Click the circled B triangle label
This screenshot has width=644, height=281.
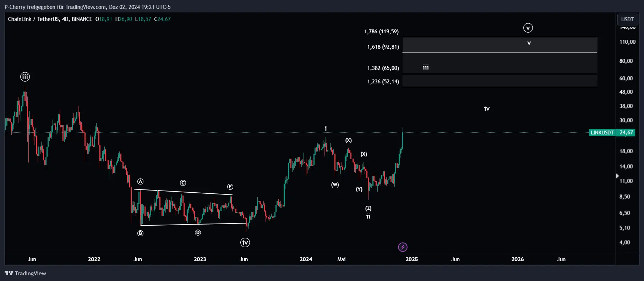tap(141, 233)
